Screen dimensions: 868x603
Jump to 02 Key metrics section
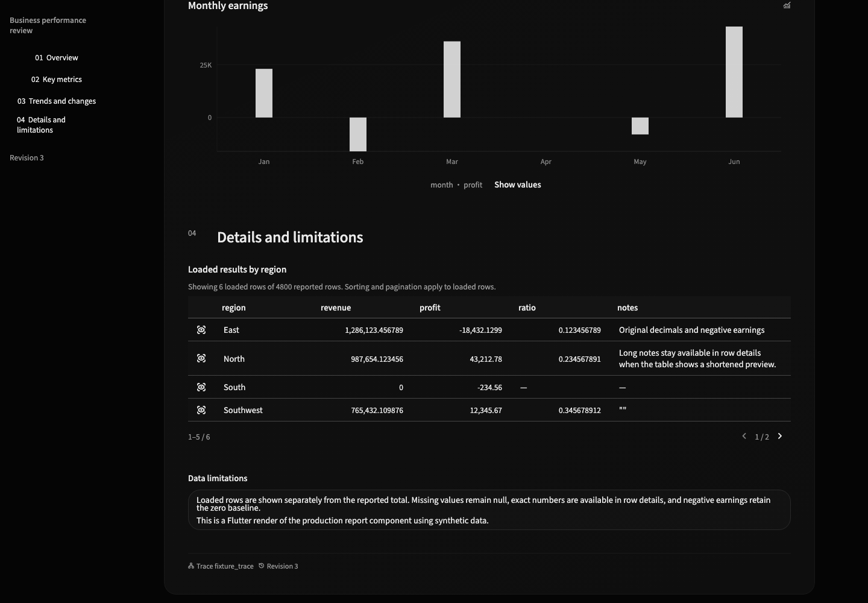pos(57,80)
